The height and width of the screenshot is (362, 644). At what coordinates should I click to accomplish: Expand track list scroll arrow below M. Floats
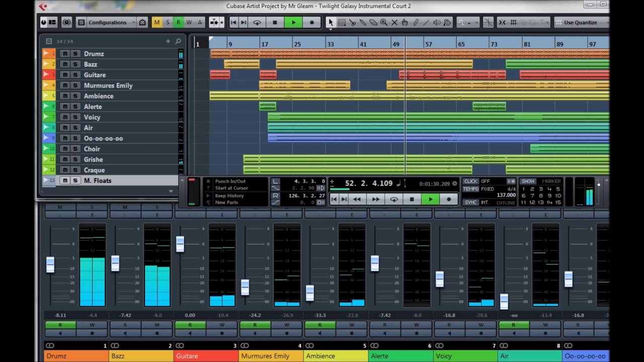(171, 191)
